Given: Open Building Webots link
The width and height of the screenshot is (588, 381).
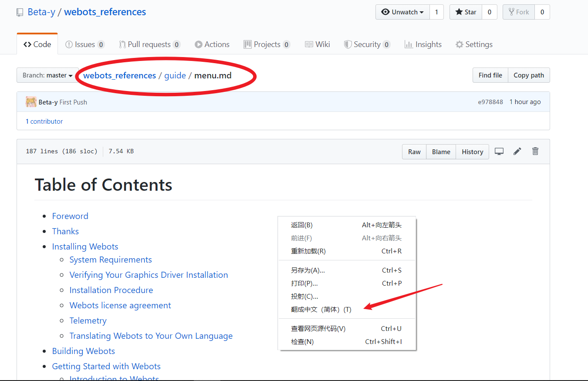Looking at the screenshot, I should click(x=84, y=351).
